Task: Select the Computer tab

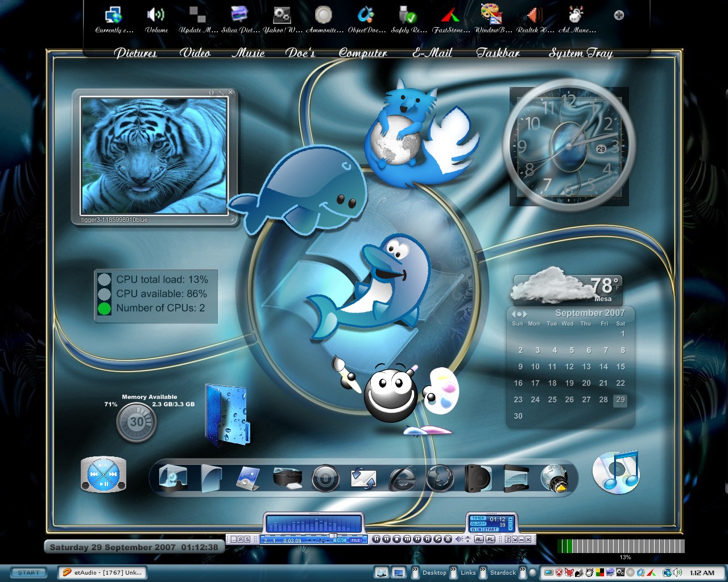Action: (363, 53)
